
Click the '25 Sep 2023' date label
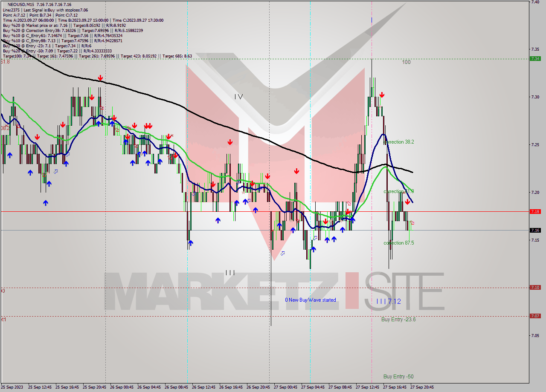coord(12,387)
